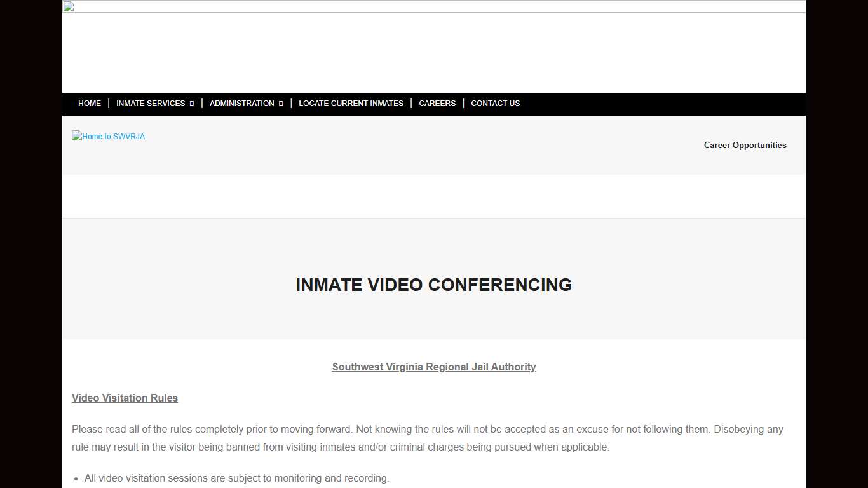Image resolution: width=868 pixels, height=488 pixels.
Task: Click the ADMINISTRATION dropdown arrow
Action: point(281,103)
